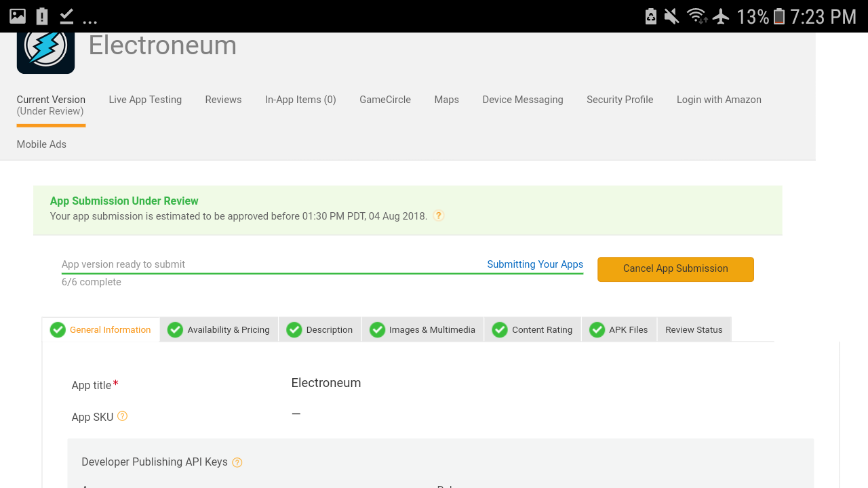Go to In-App Items (0) tab
This screenshot has height=488, width=868.
300,100
